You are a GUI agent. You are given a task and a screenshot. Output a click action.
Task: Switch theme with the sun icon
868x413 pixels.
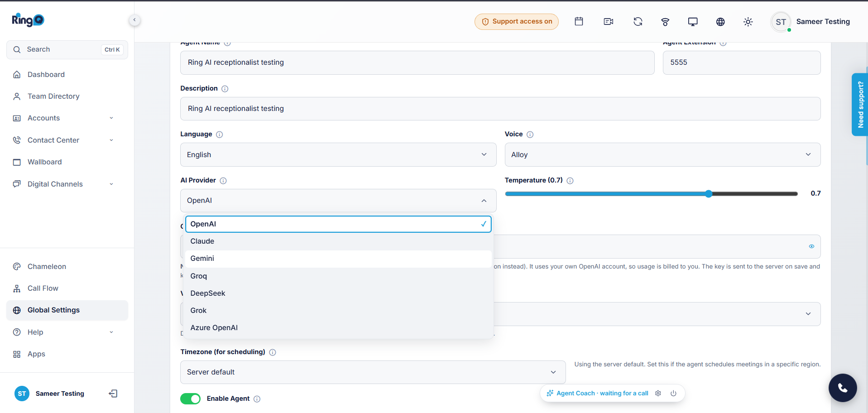748,21
